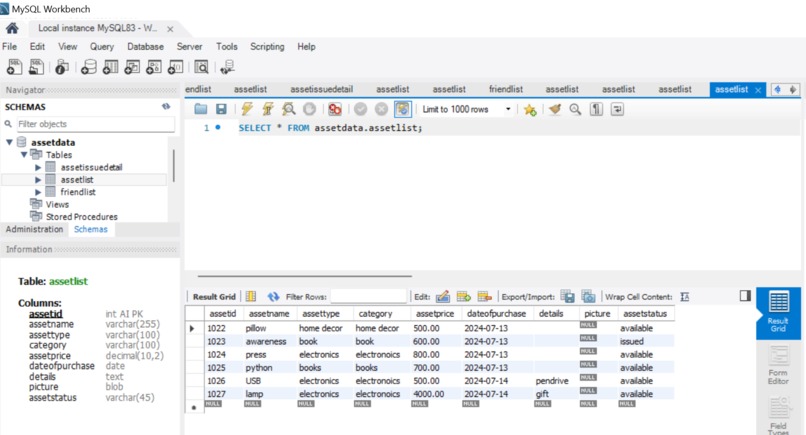This screenshot has height=435, width=806.
Task: Toggle invisible characters pilcrow icon
Action: [x=596, y=109]
